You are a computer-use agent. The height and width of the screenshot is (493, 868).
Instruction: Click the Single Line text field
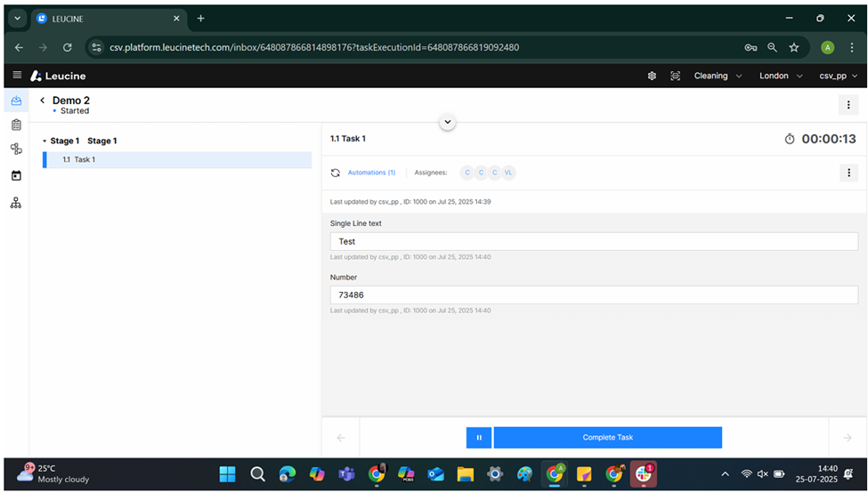coord(592,241)
